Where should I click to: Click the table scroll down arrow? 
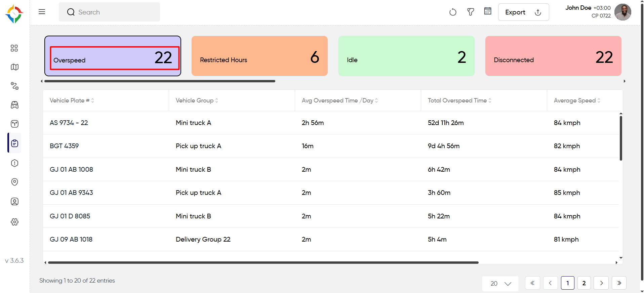[x=621, y=258]
